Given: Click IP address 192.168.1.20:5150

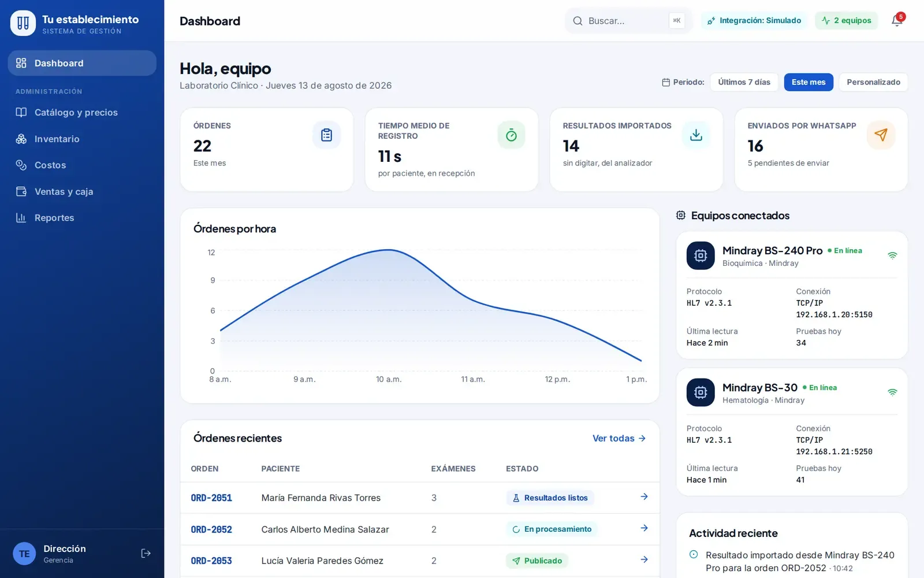Looking at the screenshot, I should pos(834,314).
